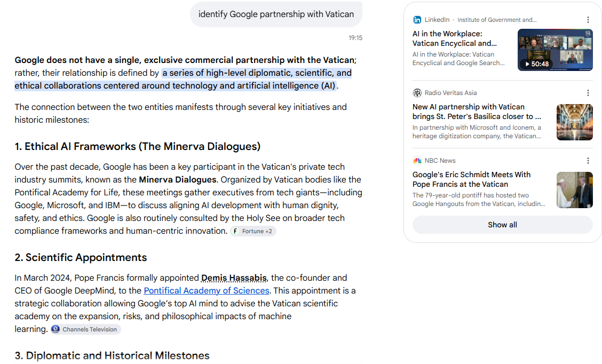Screen dimensions: 602x364
Task: Click the Demis Hassabis underlined name
Action: click(x=234, y=278)
